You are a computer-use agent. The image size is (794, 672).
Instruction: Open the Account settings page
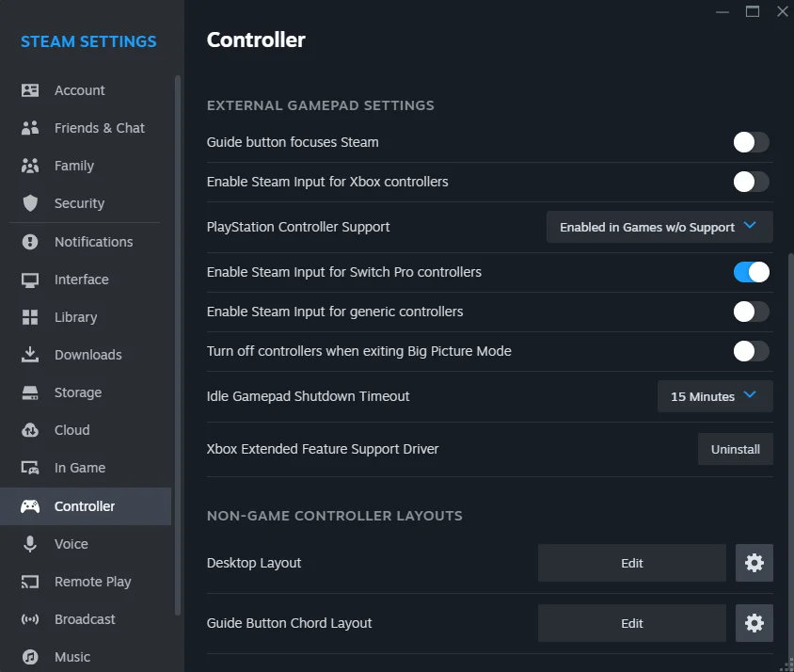(86, 90)
